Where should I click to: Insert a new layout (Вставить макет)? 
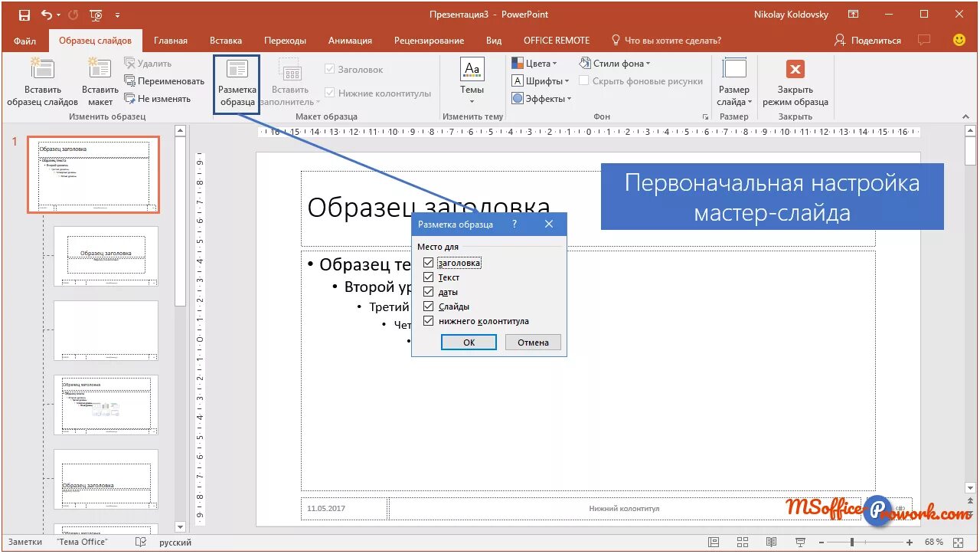(x=100, y=83)
